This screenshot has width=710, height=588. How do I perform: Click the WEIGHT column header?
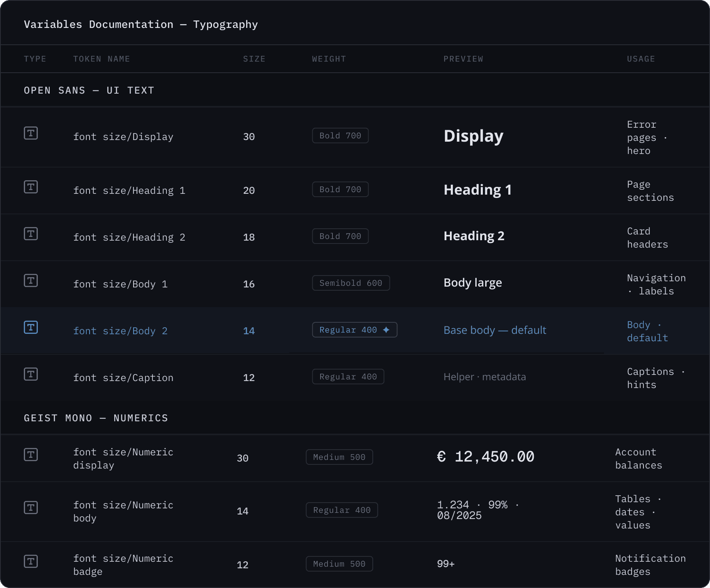tap(329, 59)
